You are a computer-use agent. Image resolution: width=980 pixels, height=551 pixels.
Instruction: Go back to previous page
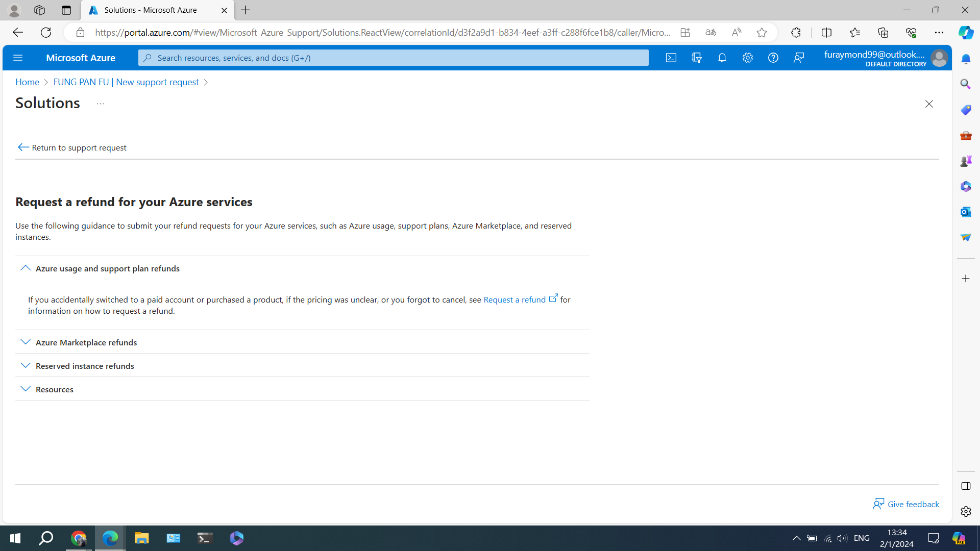point(17,33)
